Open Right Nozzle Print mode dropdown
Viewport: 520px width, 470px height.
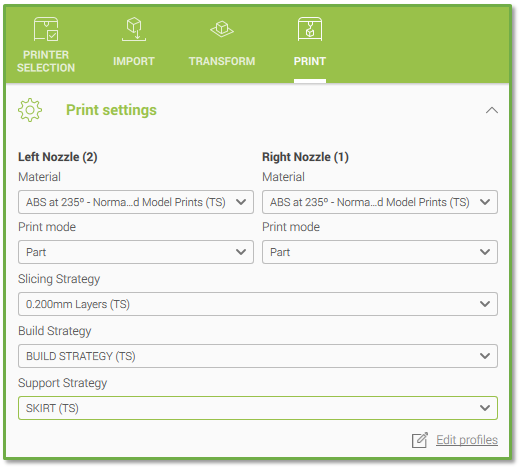(x=380, y=252)
